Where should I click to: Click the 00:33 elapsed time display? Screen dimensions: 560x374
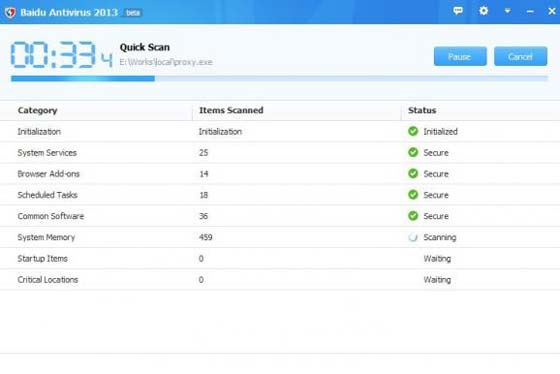[53, 54]
